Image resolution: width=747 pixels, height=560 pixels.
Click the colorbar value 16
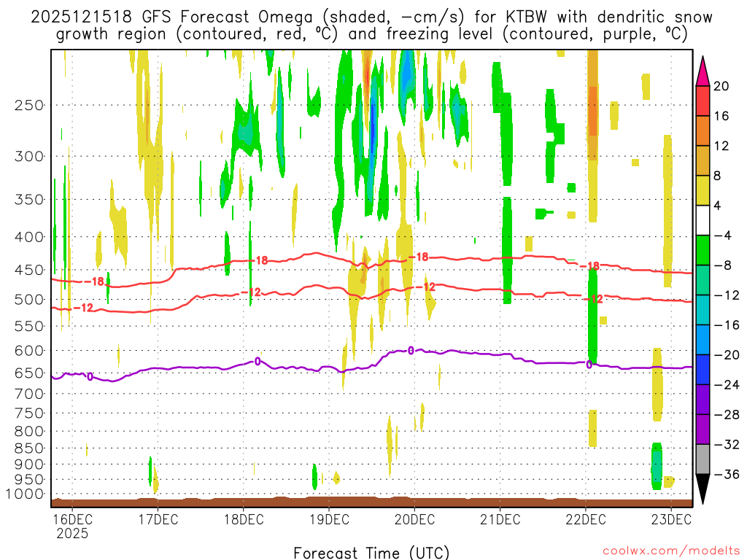[x=721, y=116]
